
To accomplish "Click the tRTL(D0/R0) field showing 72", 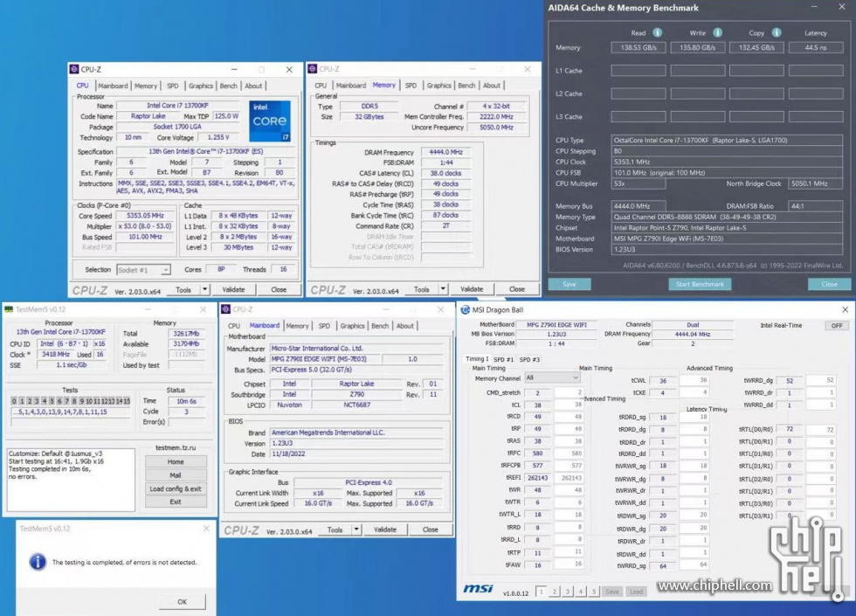I will [x=790, y=429].
